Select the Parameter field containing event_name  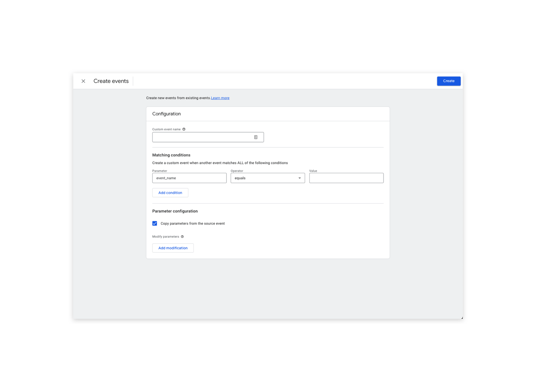(189, 178)
